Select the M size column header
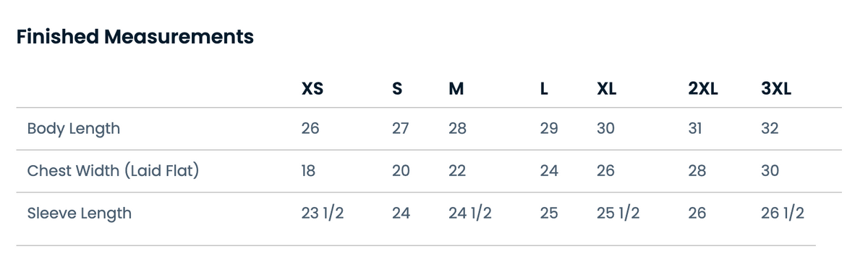This screenshot has width=868, height=270. 456,89
